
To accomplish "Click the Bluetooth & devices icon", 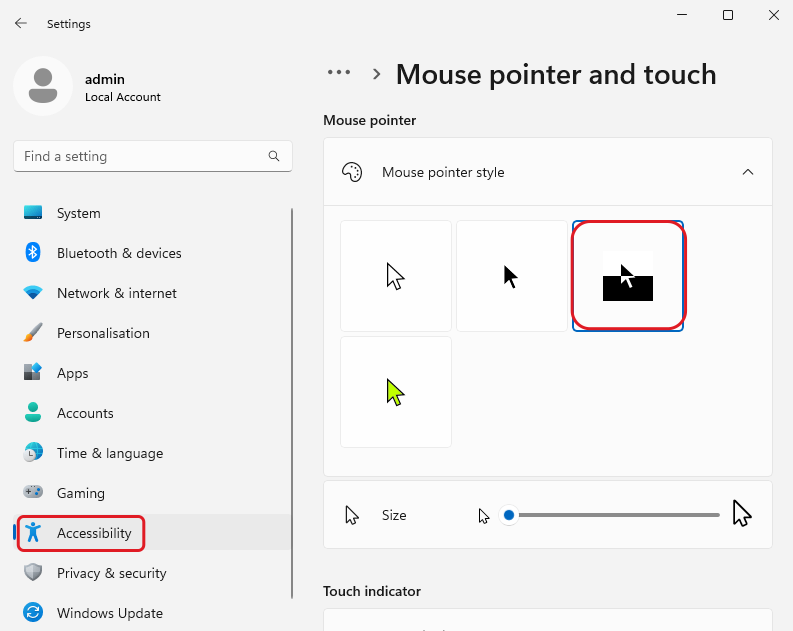I will click(33, 253).
